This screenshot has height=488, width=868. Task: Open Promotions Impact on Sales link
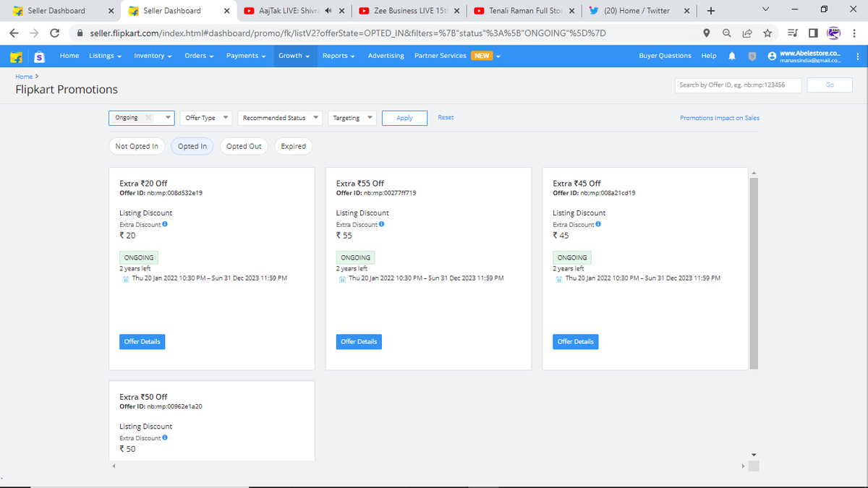[720, 118]
